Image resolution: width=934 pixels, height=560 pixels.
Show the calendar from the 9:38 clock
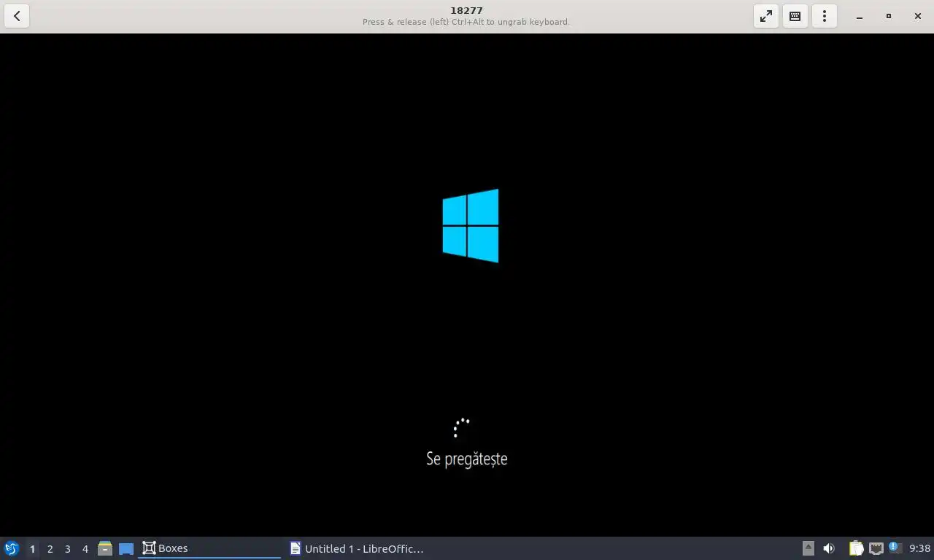[920, 548]
